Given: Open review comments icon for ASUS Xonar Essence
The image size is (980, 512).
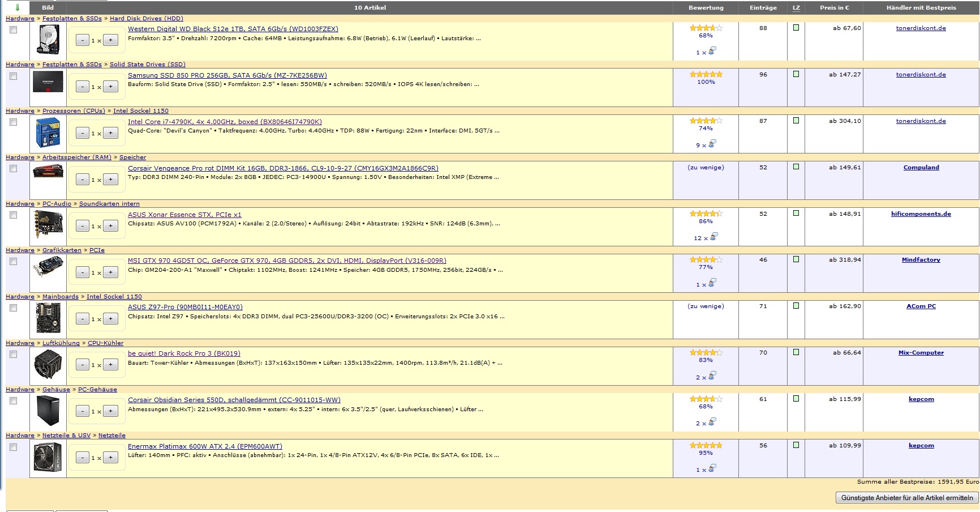Looking at the screenshot, I should pyautogui.click(x=713, y=237).
